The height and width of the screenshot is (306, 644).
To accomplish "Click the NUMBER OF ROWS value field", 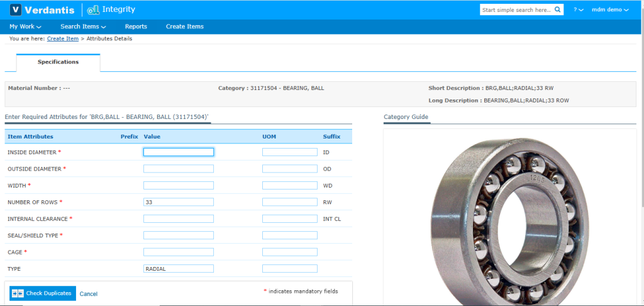I will coord(179,202).
